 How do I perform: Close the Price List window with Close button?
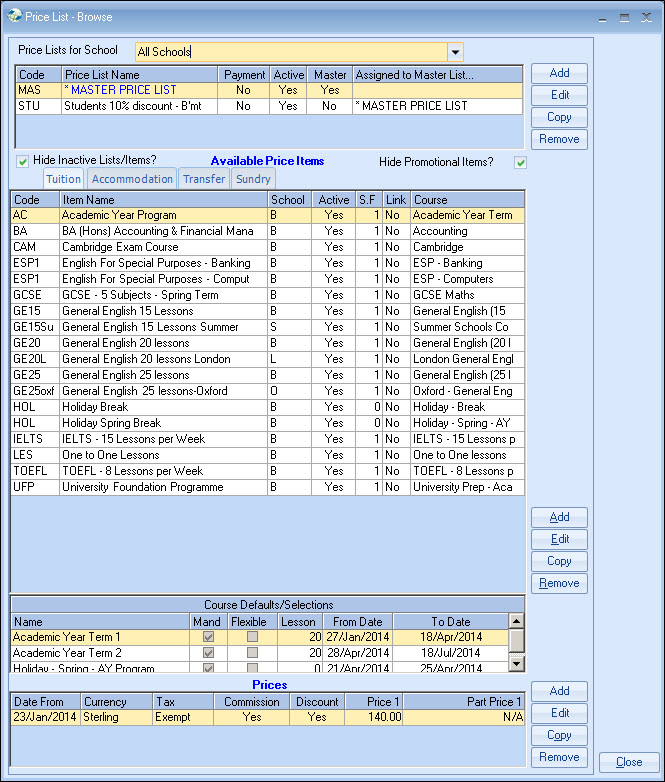(629, 762)
